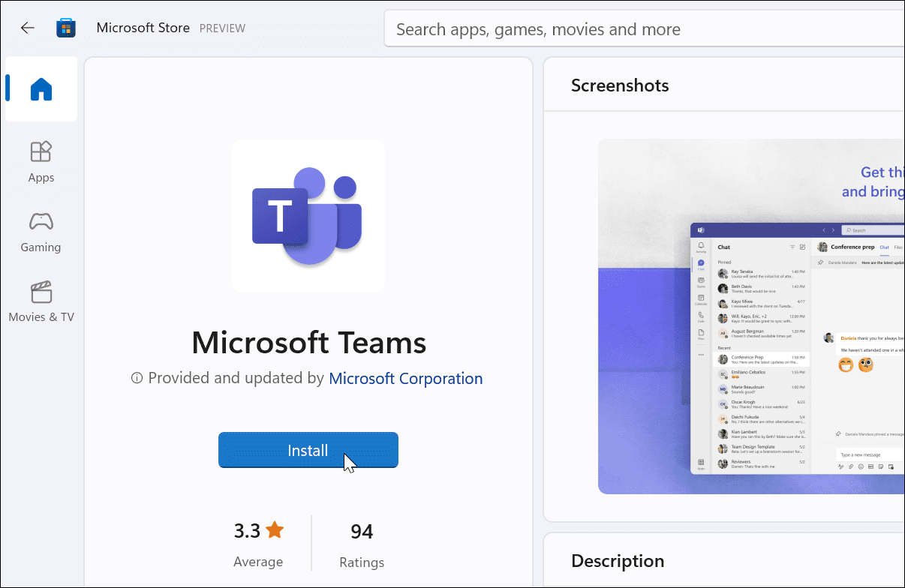Click the 3.3 Average rating score
This screenshot has width=905, height=588.
[x=248, y=529]
